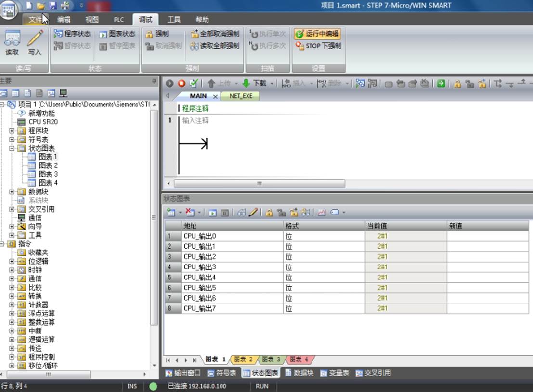
Task: Click the 读取 glasses icon in ribbon
Action: [12, 43]
